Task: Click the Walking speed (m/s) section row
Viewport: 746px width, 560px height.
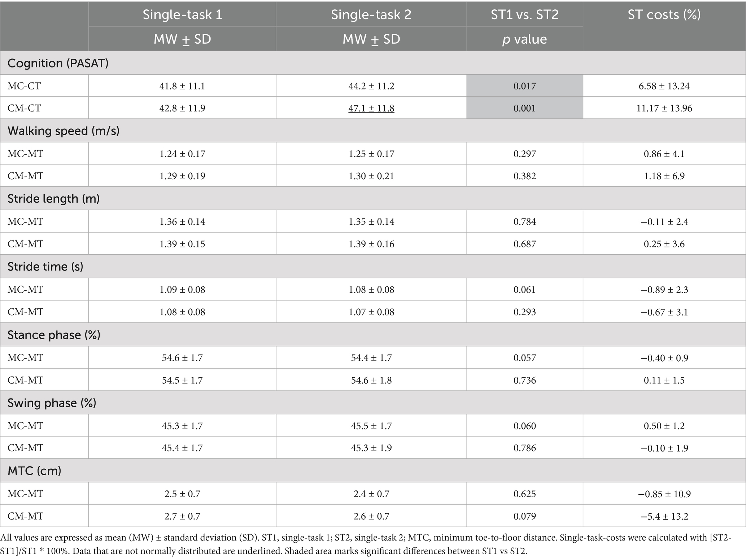Action: pyautogui.click(x=373, y=131)
